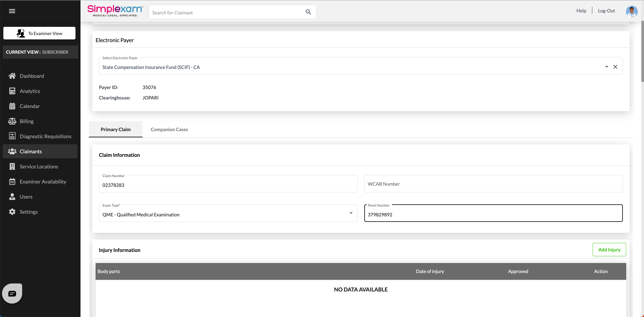The image size is (644, 317).
Task: Click the search magnifier icon
Action: tap(308, 12)
